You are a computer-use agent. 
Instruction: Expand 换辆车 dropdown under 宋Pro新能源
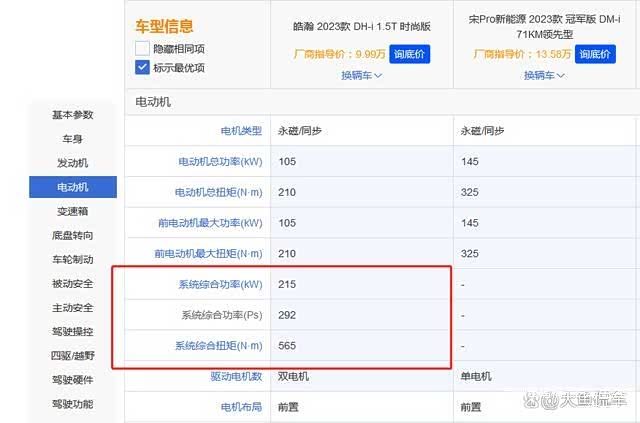pos(545,75)
